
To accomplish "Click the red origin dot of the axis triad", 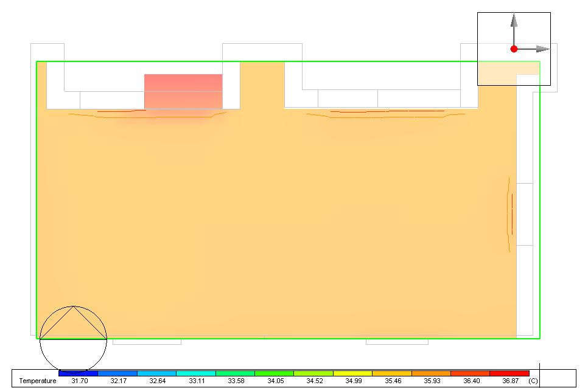I will pos(514,49).
